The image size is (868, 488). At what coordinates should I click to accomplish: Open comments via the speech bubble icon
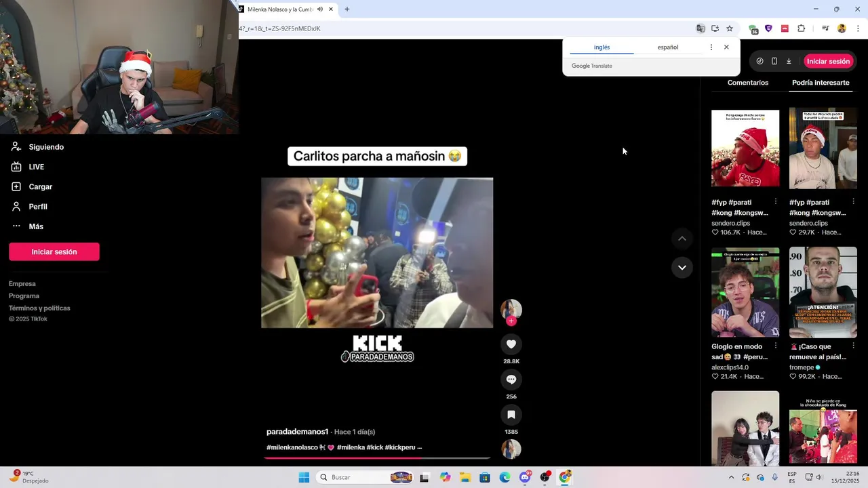point(511,380)
